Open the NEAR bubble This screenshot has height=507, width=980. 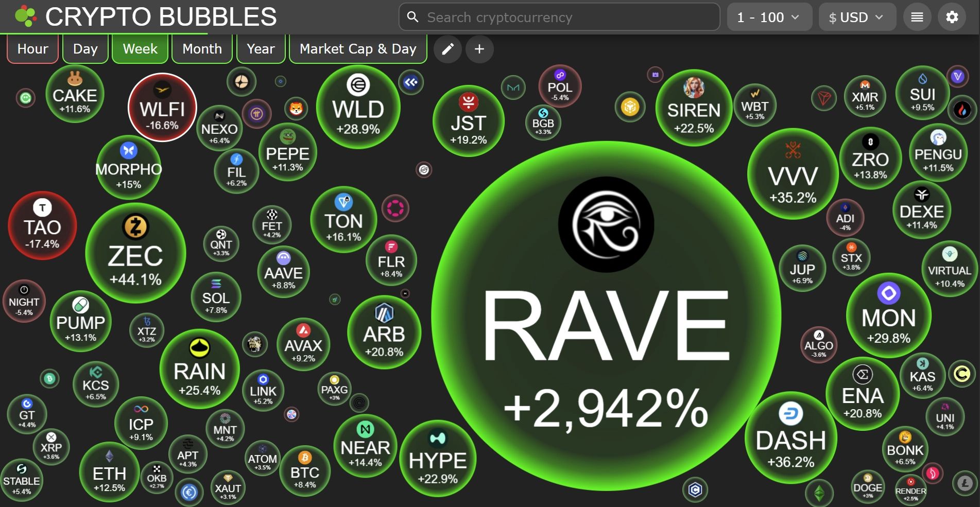pyautogui.click(x=365, y=446)
